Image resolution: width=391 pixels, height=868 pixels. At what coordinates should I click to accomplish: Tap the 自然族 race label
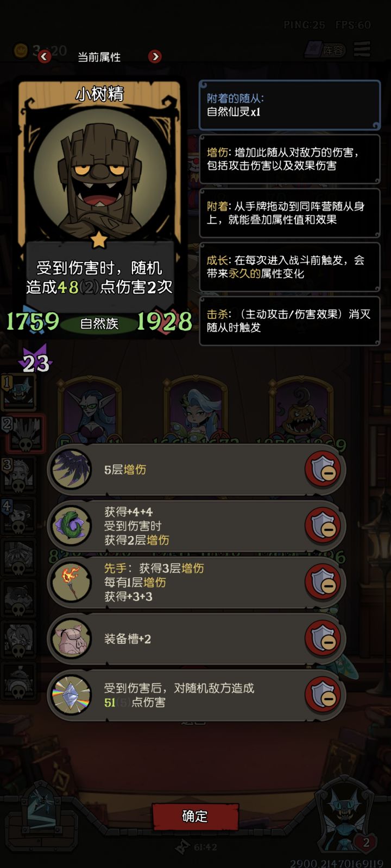pyautogui.click(x=99, y=324)
